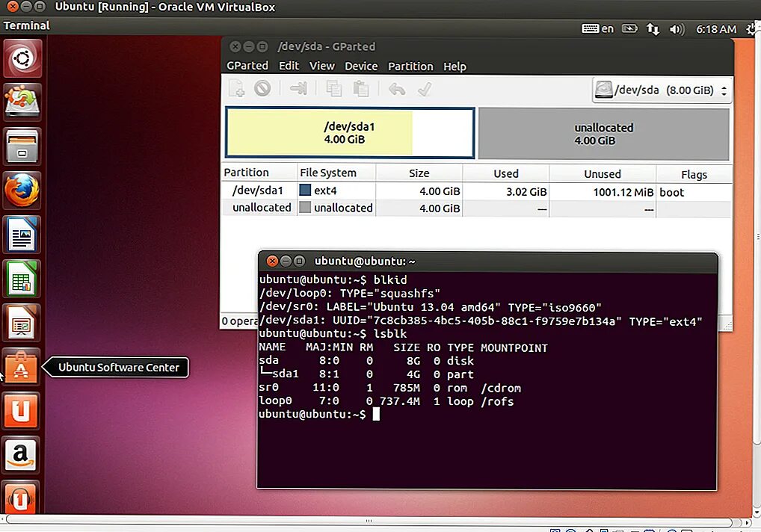
Task: Click the Delete partition toolbar icon in GParted
Action: [262, 88]
